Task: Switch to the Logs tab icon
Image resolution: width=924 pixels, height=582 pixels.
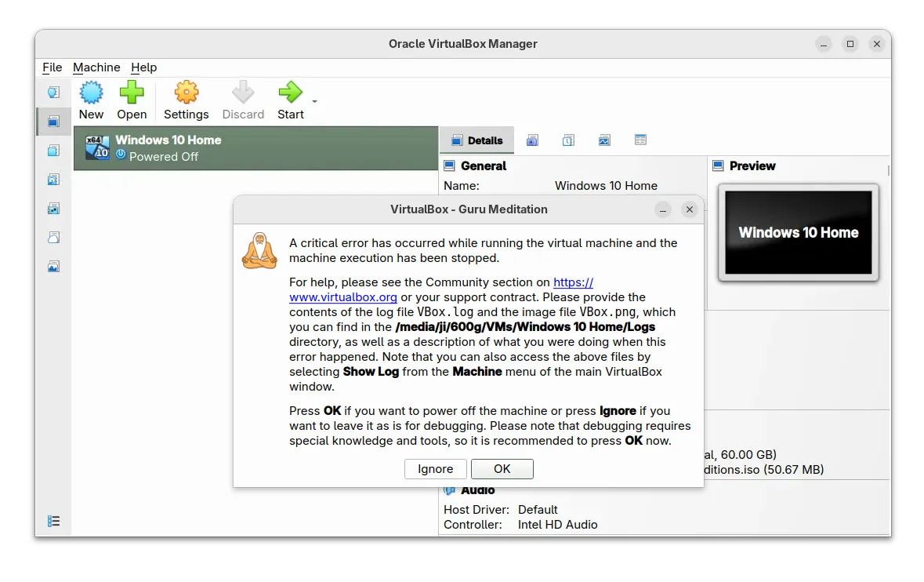Action: coord(568,140)
